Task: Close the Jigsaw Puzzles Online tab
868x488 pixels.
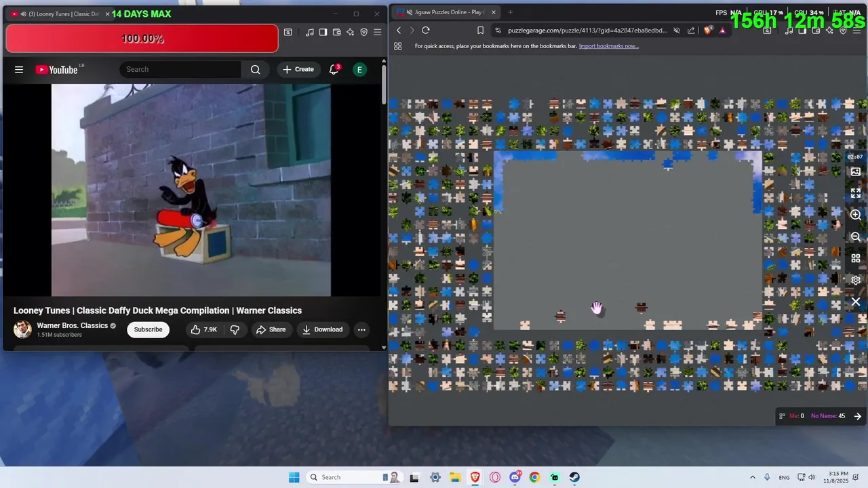Action: coord(494,12)
